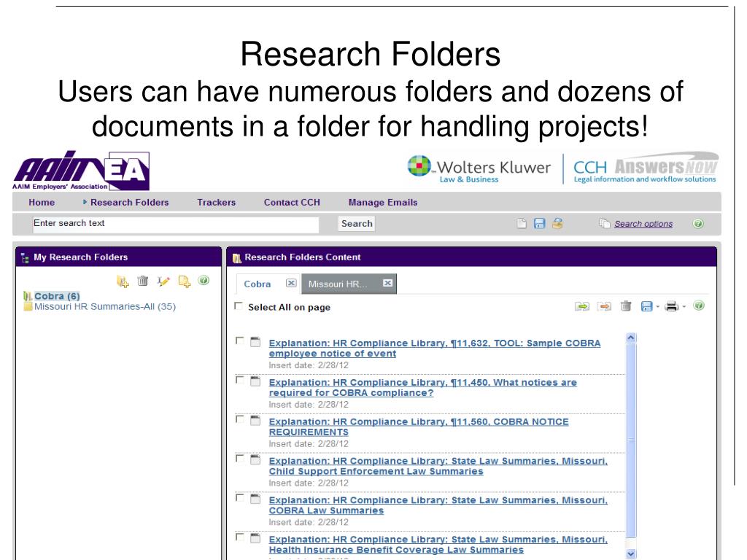Screen dimensions: 747x560
Task: Select Missouri HR Summaries-All (35) folder
Action: (x=105, y=307)
